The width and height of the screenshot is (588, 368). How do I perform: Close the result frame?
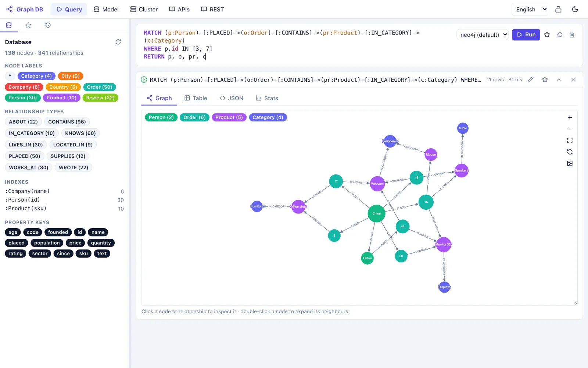573,79
